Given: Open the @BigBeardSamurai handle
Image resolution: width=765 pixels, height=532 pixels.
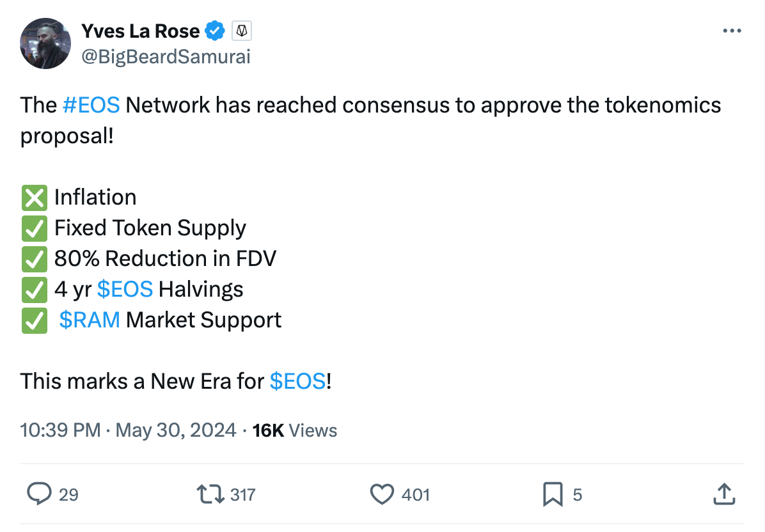Looking at the screenshot, I should pos(166,56).
